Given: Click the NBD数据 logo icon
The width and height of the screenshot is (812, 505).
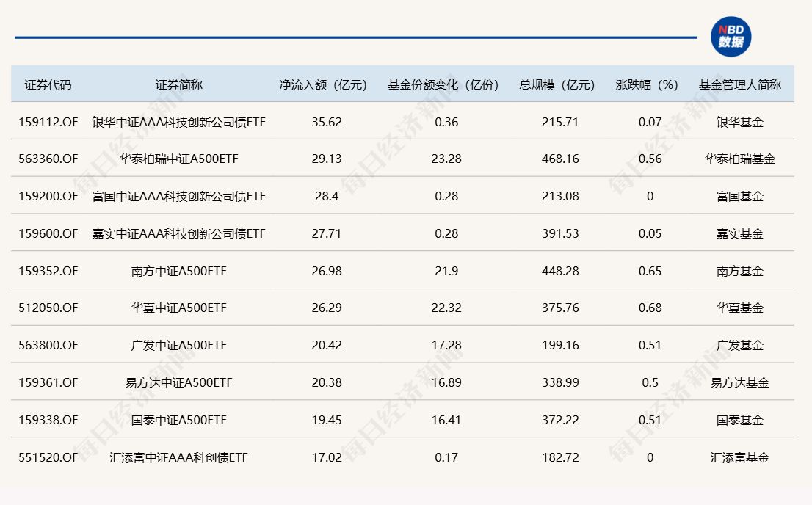Looking at the screenshot, I should click(731, 36).
